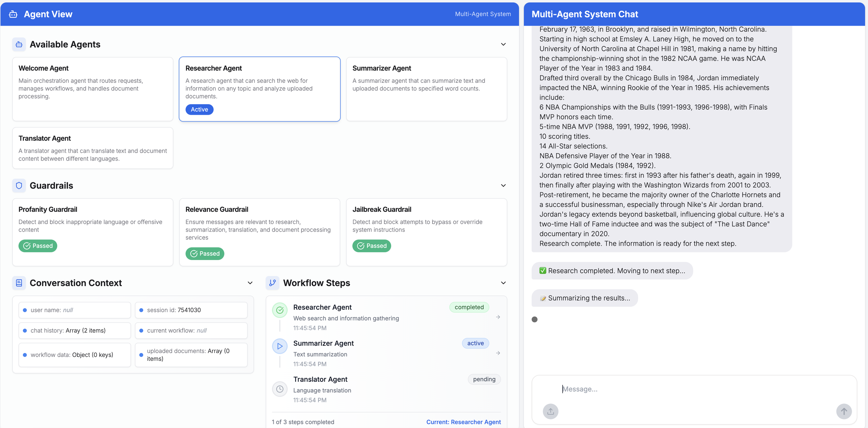
Task: Click the Conversation Context document icon
Action: tap(19, 283)
